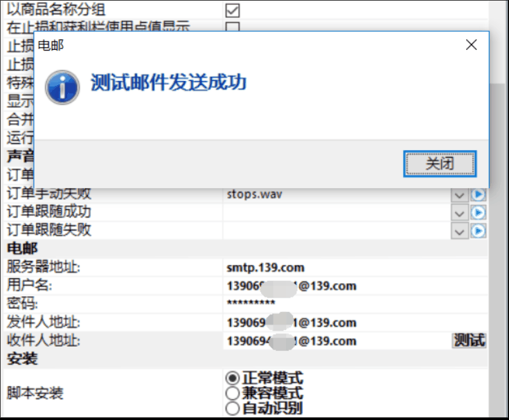Image resolution: width=509 pixels, height=420 pixels.
Task: Select the 用户名 email value field
Action: (332, 286)
